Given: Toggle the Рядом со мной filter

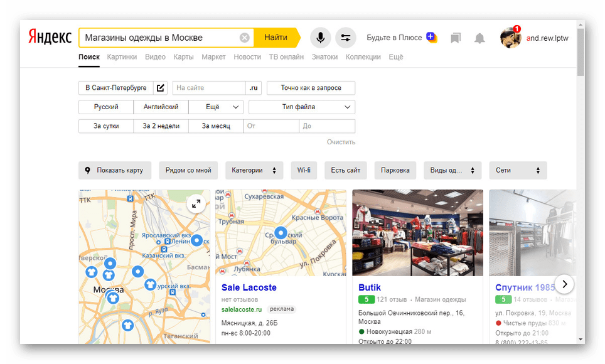Looking at the screenshot, I should [x=188, y=170].
